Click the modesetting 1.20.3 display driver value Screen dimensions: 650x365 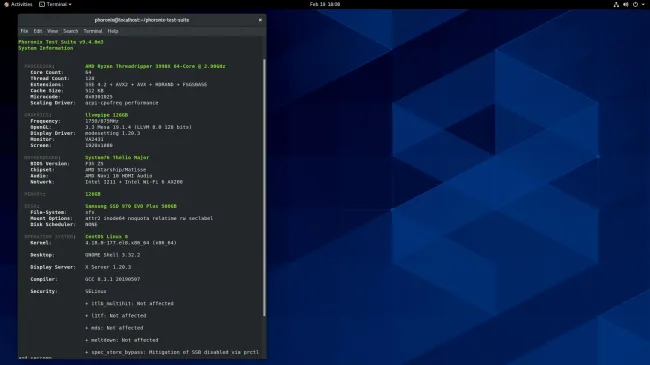112,133
